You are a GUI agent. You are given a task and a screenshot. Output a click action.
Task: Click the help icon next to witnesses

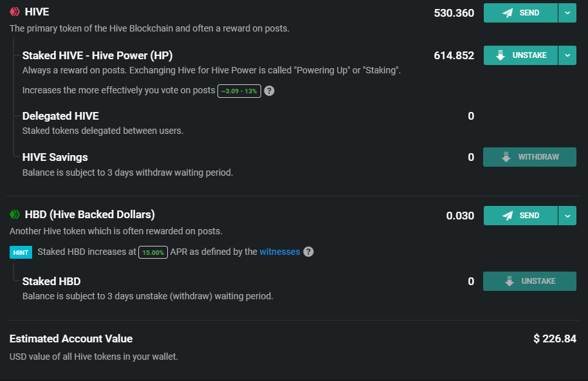pyautogui.click(x=308, y=252)
